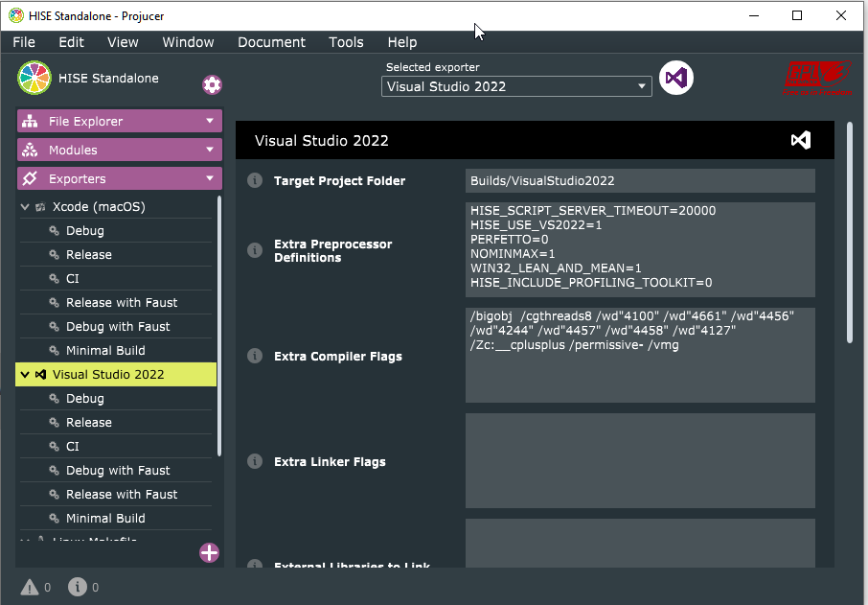Click info icon beside Target Project Folder
Image resolution: width=868 pixels, height=605 pixels.
tap(255, 180)
